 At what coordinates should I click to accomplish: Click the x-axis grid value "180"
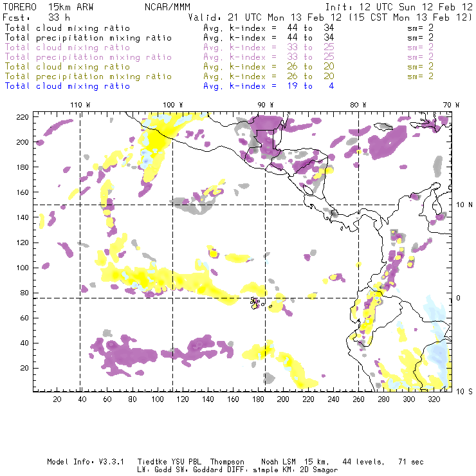258,399
